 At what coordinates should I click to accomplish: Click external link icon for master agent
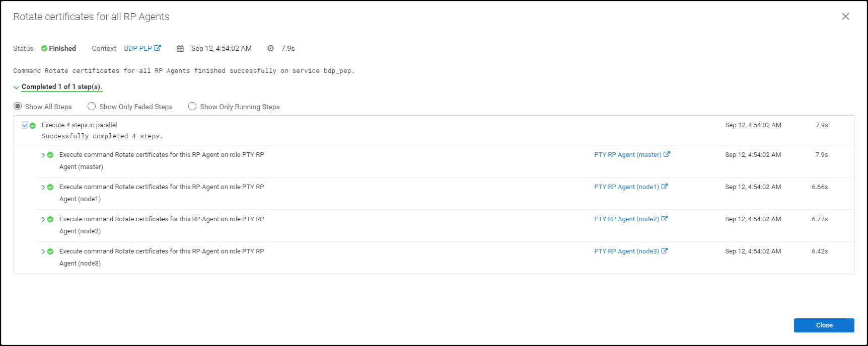coord(667,154)
